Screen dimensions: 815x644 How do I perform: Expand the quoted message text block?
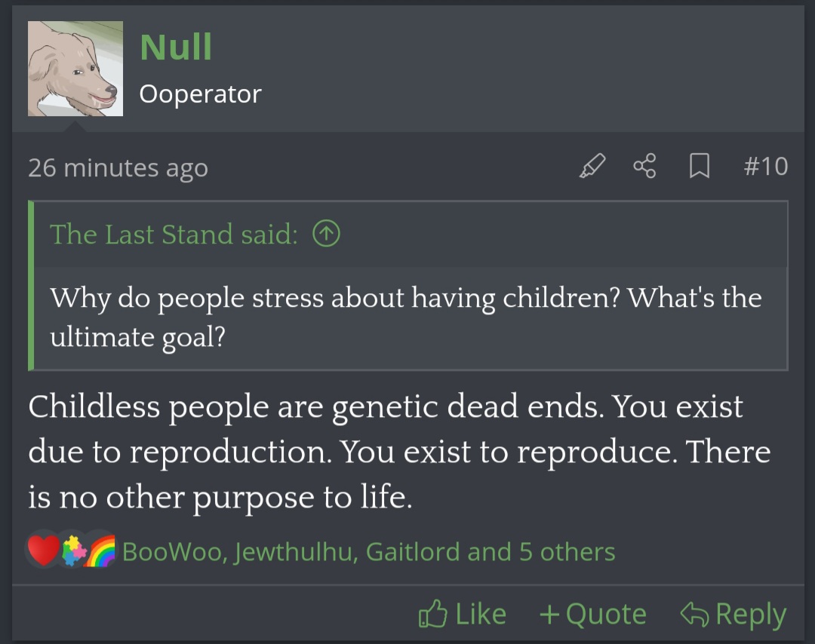point(407,317)
